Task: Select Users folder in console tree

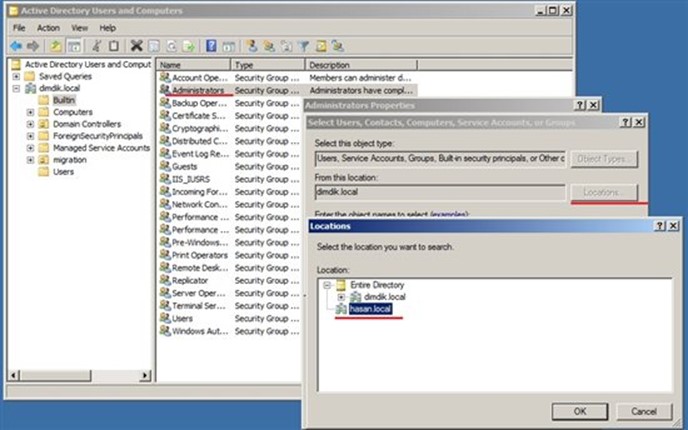Action: pos(63,172)
